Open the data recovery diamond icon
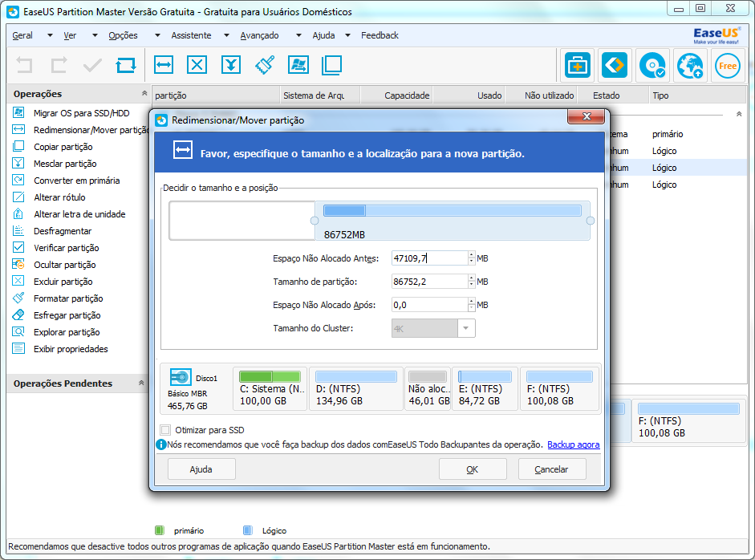The width and height of the screenshot is (755, 560). click(x=615, y=66)
